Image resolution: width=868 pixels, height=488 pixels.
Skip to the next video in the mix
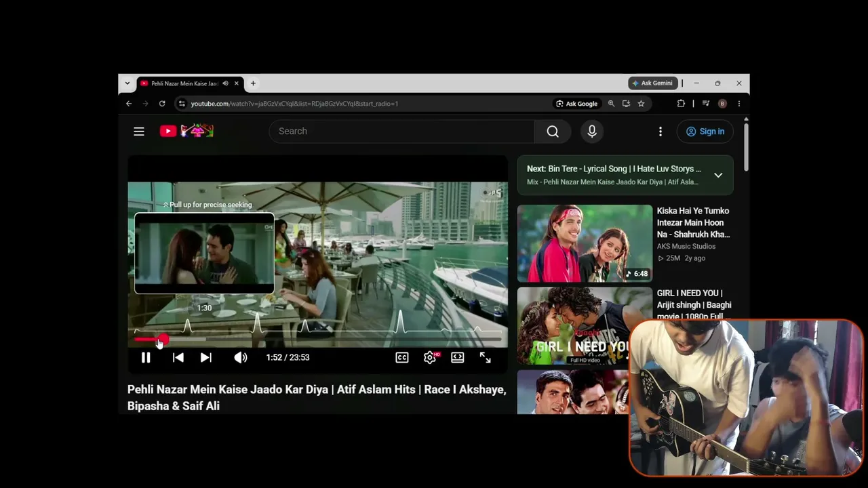[x=206, y=357]
